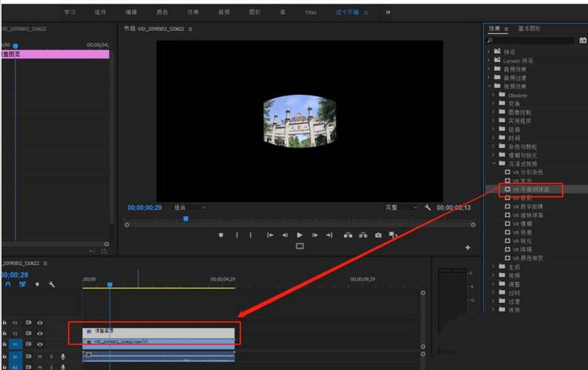Click the program monitor timecode 00;00;00;29
Image resolution: width=588 pixels, height=370 pixels.
point(144,207)
